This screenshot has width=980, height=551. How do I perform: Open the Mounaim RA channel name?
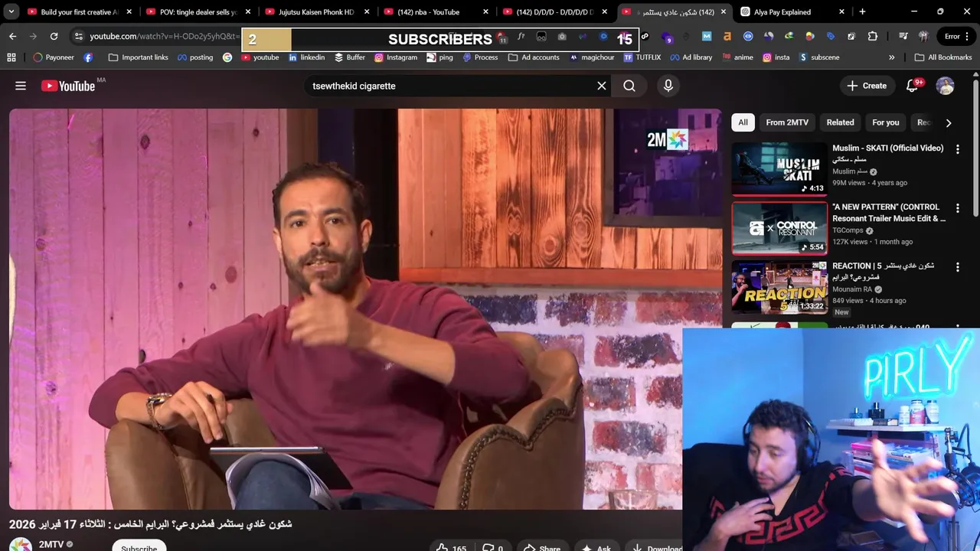coord(852,289)
